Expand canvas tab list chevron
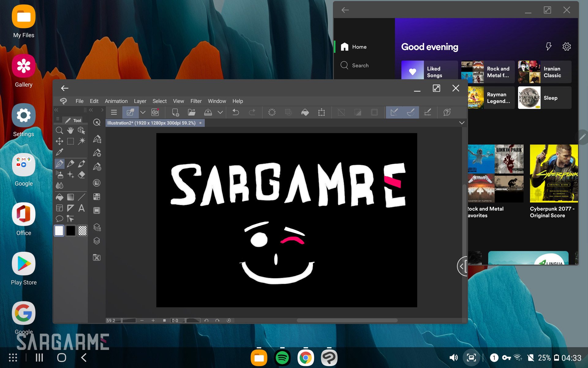The width and height of the screenshot is (588, 368). 462,123
